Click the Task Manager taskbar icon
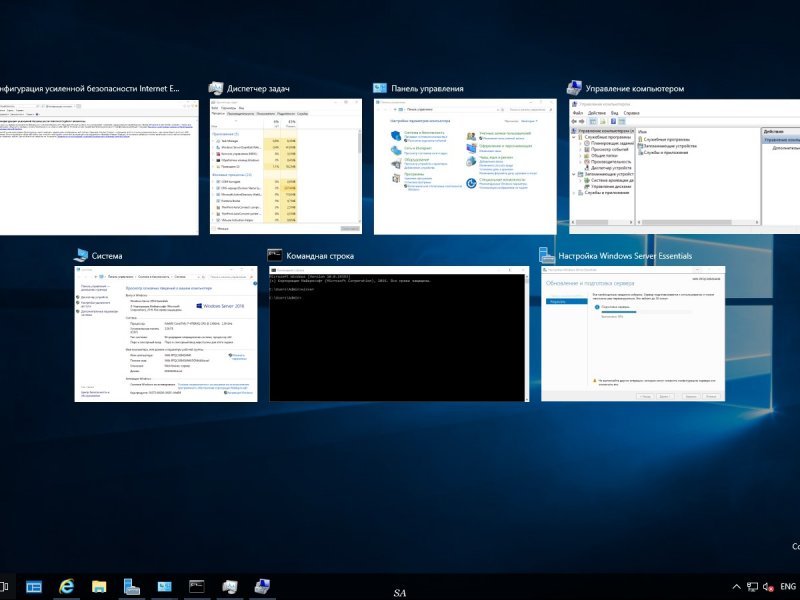800x600 pixels. (230, 587)
